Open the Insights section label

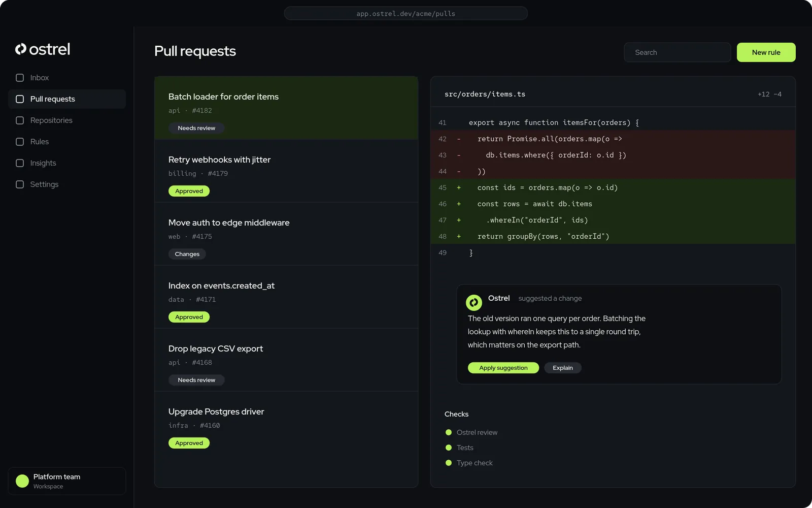(x=43, y=163)
